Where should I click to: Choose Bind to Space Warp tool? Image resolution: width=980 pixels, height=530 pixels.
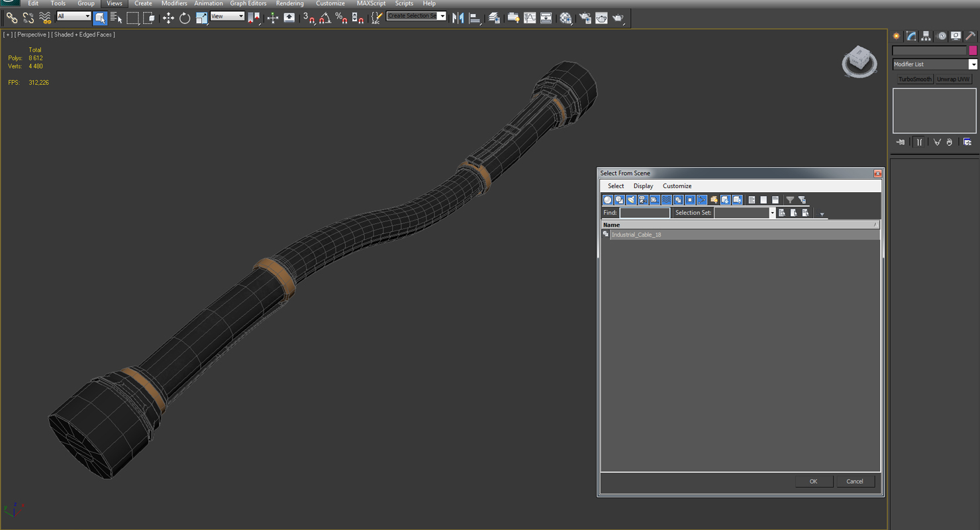pyautogui.click(x=45, y=18)
